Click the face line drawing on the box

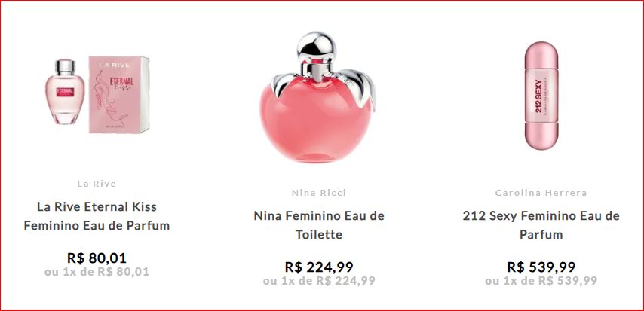(109, 106)
